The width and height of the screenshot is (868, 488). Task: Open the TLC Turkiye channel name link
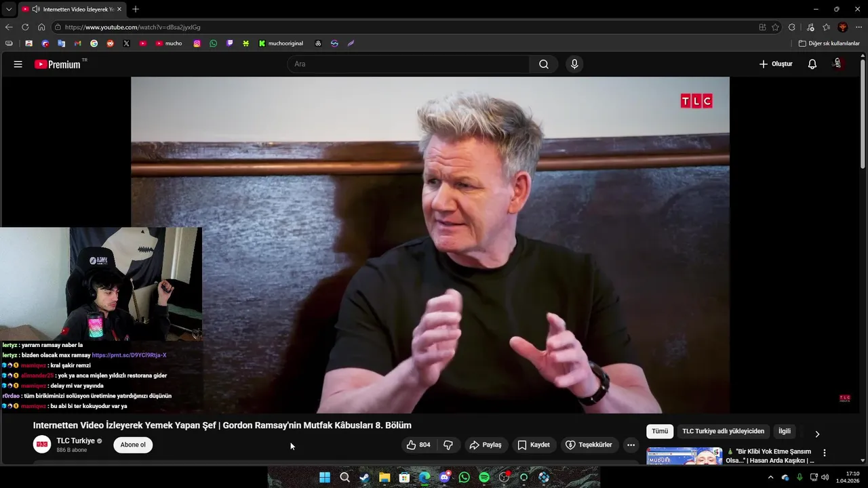pos(75,441)
